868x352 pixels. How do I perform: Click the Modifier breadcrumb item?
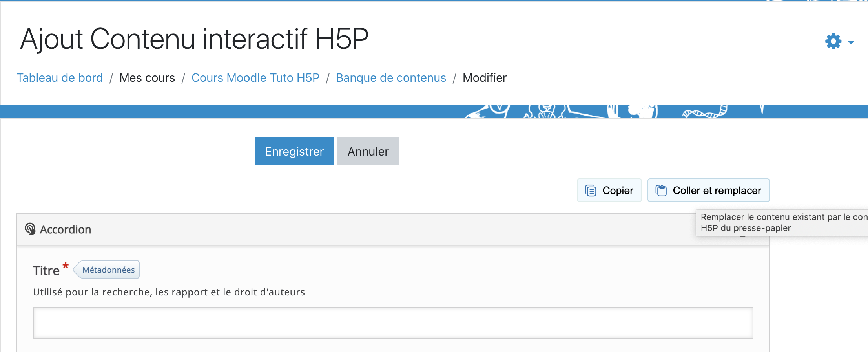click(x=485, y=78)
